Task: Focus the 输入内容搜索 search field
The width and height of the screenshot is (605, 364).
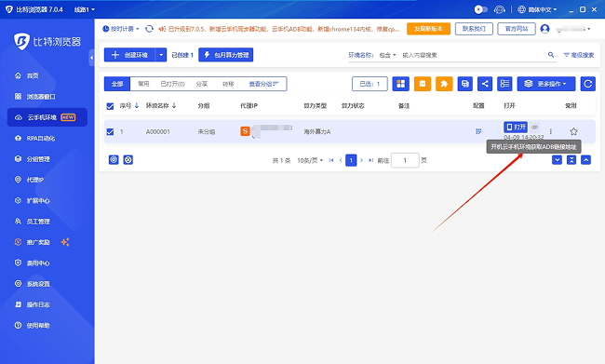Action: 473,55
